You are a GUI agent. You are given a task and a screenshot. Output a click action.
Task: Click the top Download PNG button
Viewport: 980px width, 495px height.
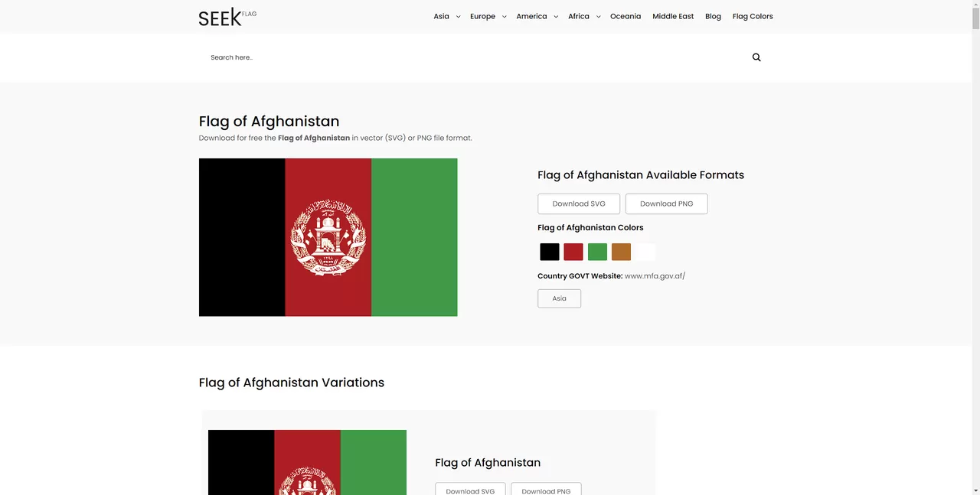click(667, 204)
